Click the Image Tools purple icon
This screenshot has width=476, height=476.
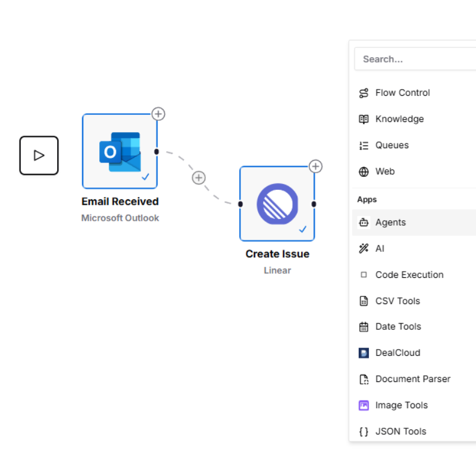click(364, 406)
